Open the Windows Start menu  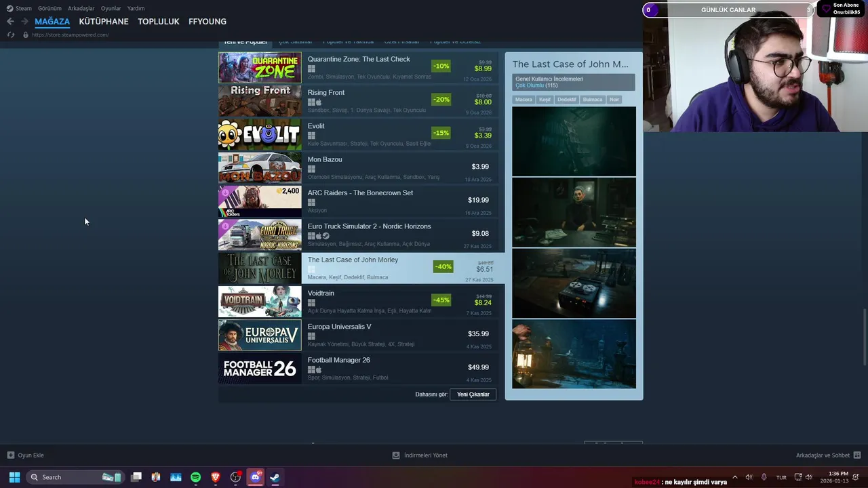pos(14,477)
